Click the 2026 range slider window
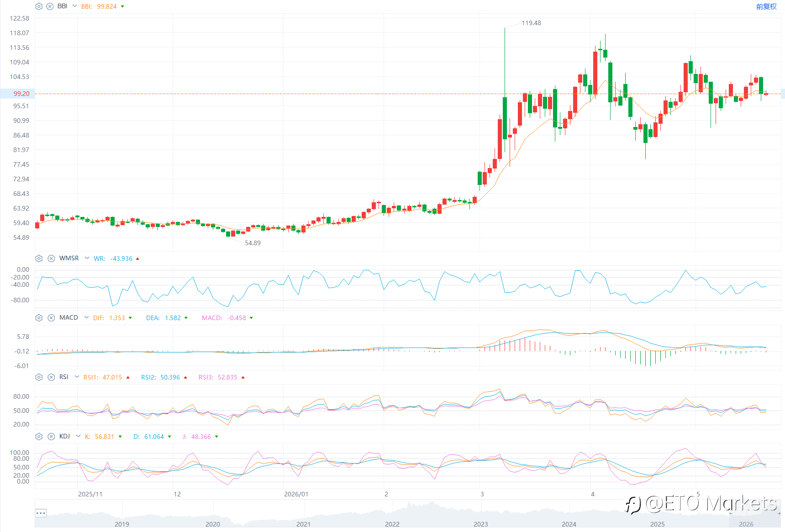785x532 pixels. (754, 513)
